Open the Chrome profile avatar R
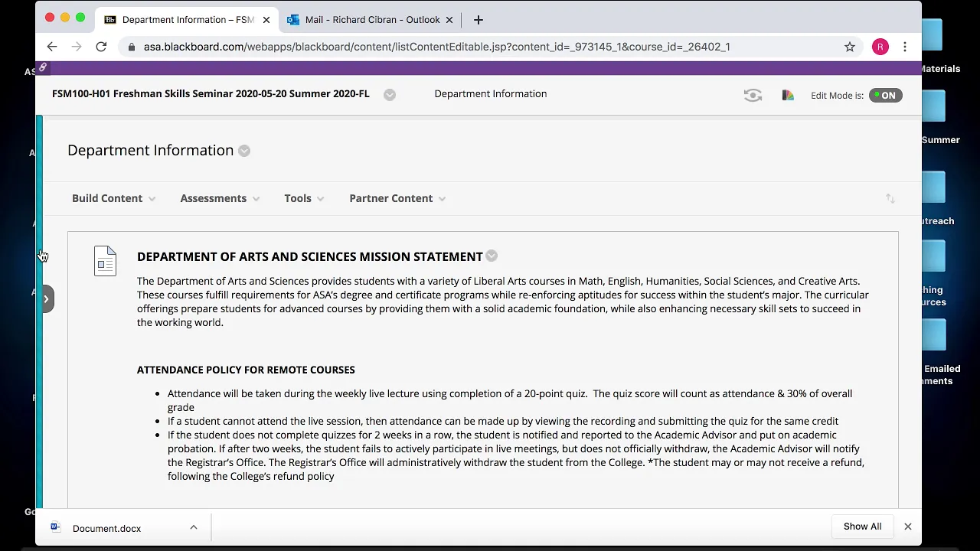This screenshot has width=980, height=551. point(880,47)
